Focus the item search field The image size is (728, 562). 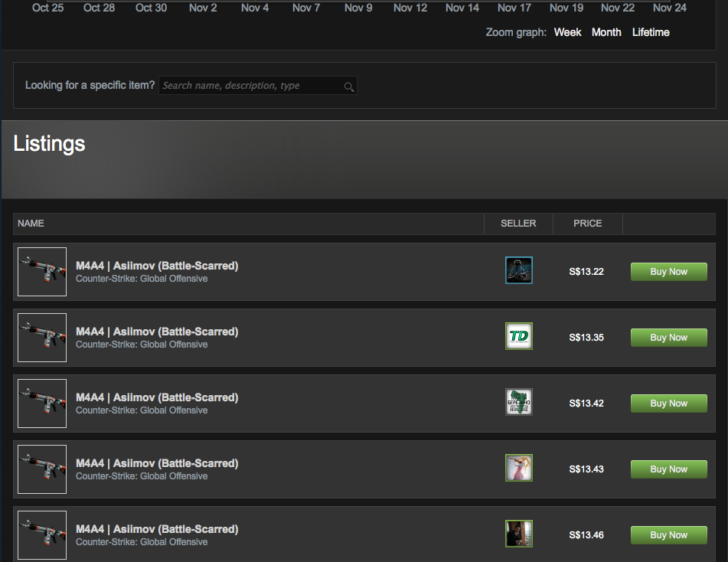(258, 86)
